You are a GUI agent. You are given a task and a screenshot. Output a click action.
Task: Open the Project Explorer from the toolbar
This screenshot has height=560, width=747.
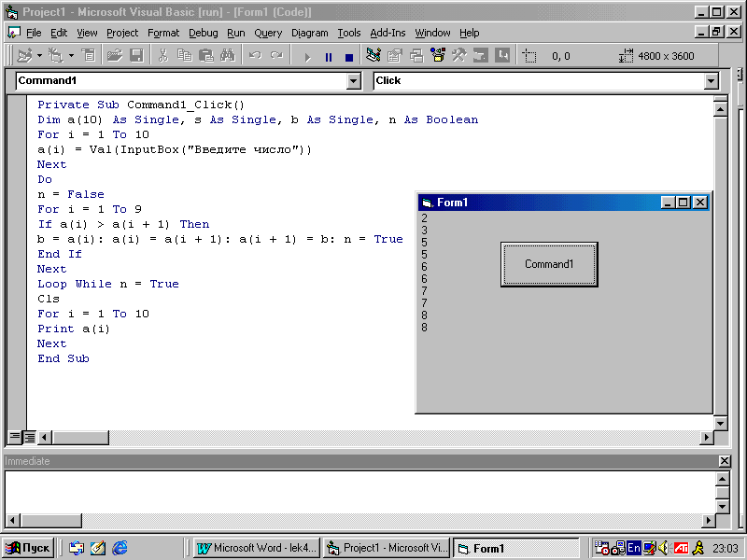pyautogui.click(x=373, y=56)
